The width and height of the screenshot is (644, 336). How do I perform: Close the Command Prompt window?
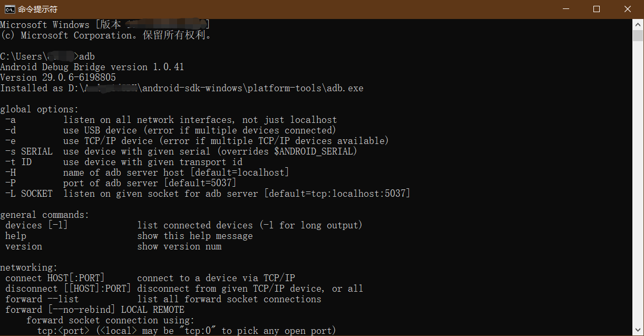[628, 9]
